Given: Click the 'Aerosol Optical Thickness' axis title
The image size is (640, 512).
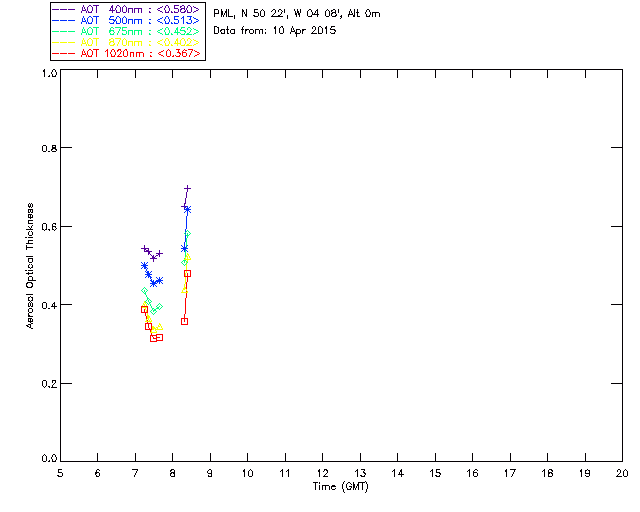Looking at the screenshot, I should click(30, 266).
